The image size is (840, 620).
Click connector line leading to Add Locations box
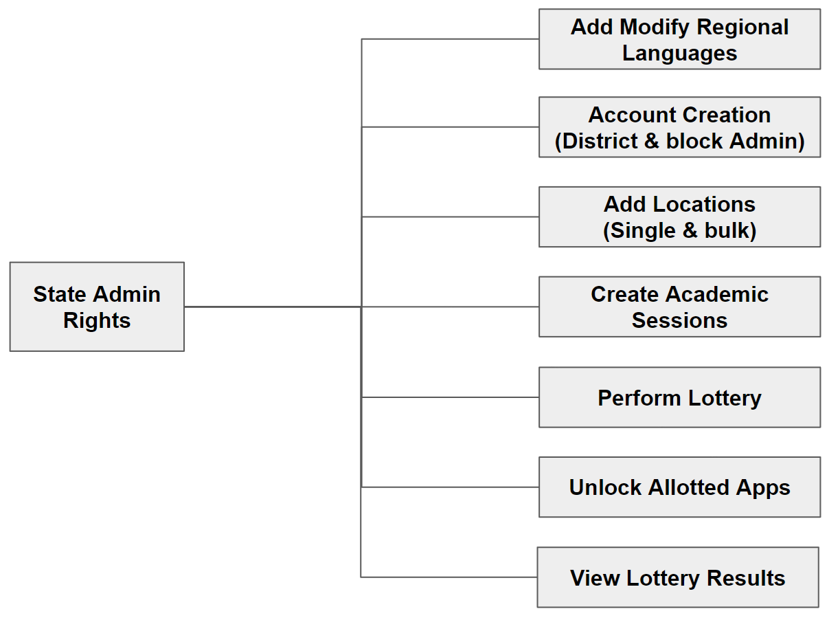click(450, 217)
